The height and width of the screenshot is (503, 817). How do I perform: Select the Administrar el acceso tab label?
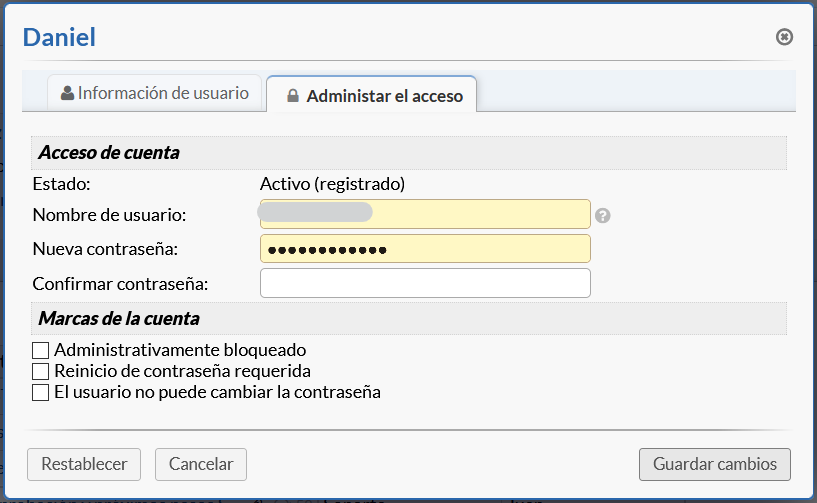[384, 96]
